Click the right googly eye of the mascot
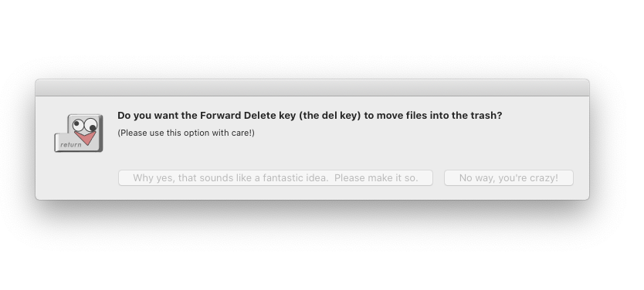The height and width of the screenshot is (290, 644). pyautogui.click(x=91, y=125)
